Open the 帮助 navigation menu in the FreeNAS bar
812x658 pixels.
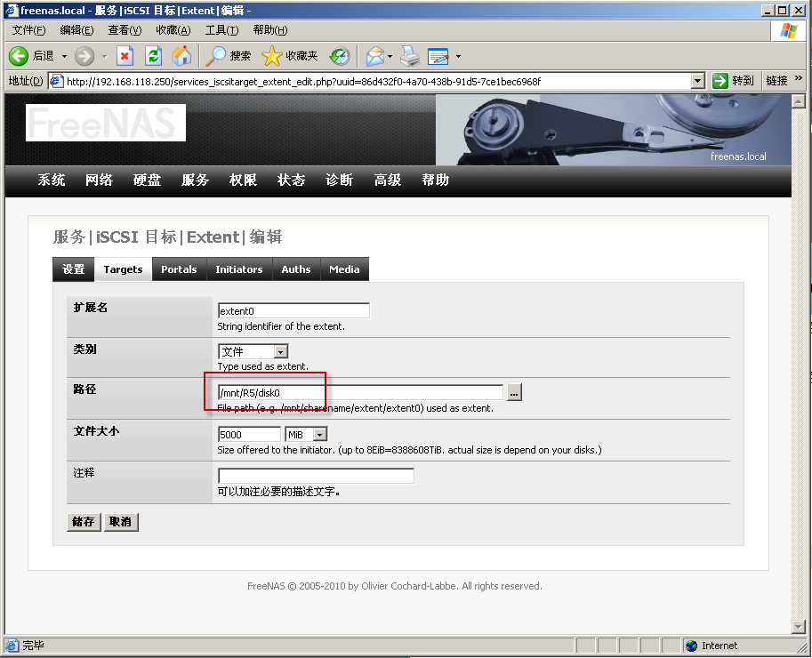435,180
